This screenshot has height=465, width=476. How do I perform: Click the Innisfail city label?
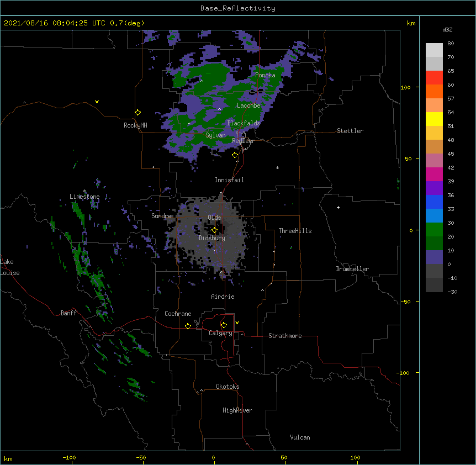(x=229, y=180)
